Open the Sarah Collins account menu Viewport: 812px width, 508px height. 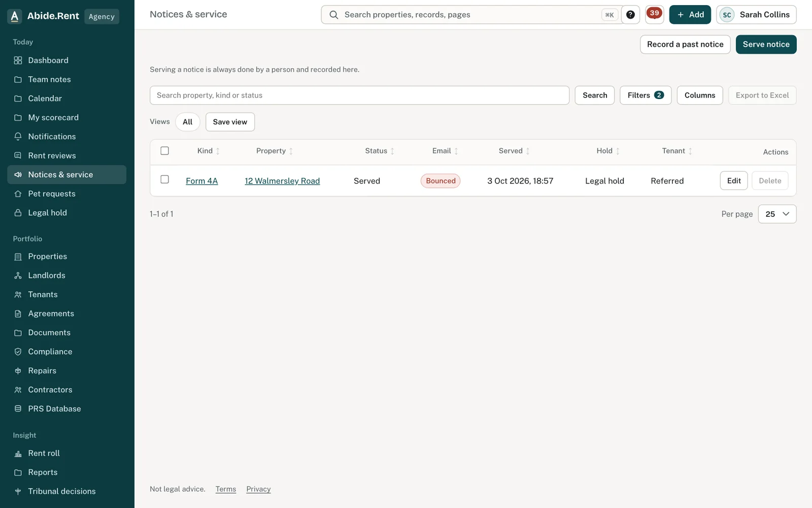click(x=756, y=15)
